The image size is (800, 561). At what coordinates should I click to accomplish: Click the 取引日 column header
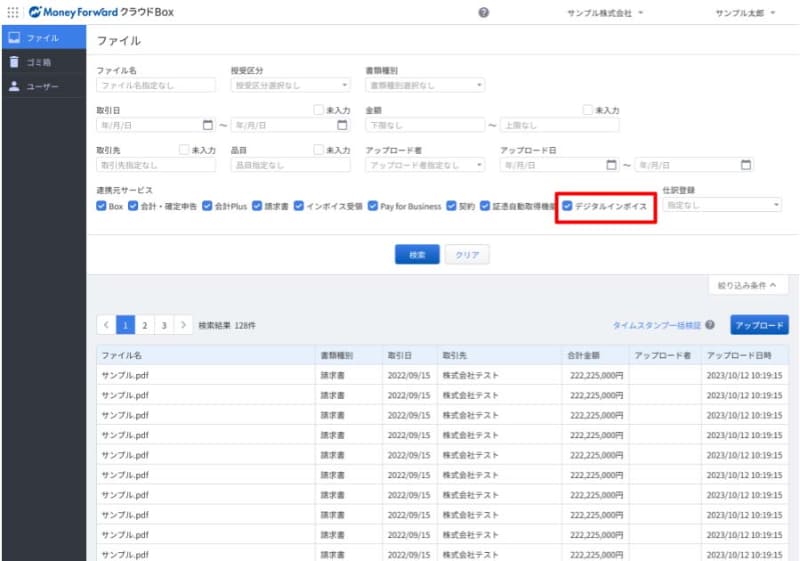(410, 355)
